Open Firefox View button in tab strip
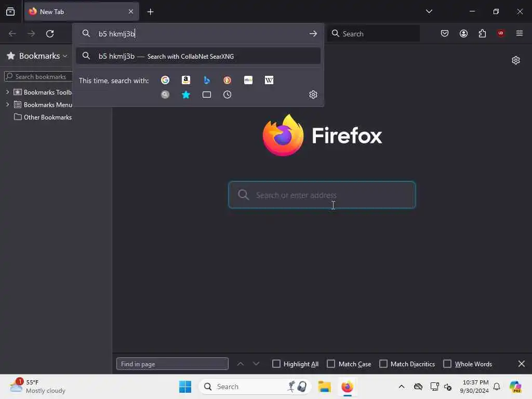This screenshot has width=532, height=399. [x=10, y=11]
